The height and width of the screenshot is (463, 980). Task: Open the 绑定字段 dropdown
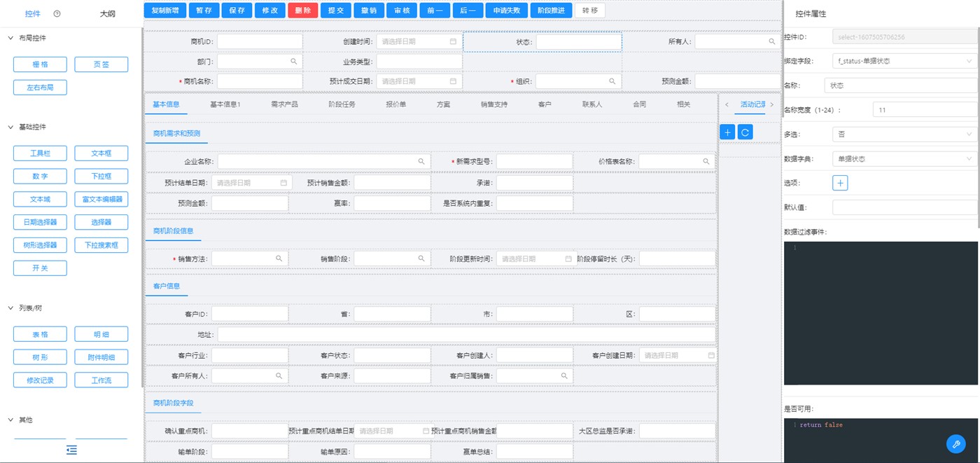[x=903, y=61]
